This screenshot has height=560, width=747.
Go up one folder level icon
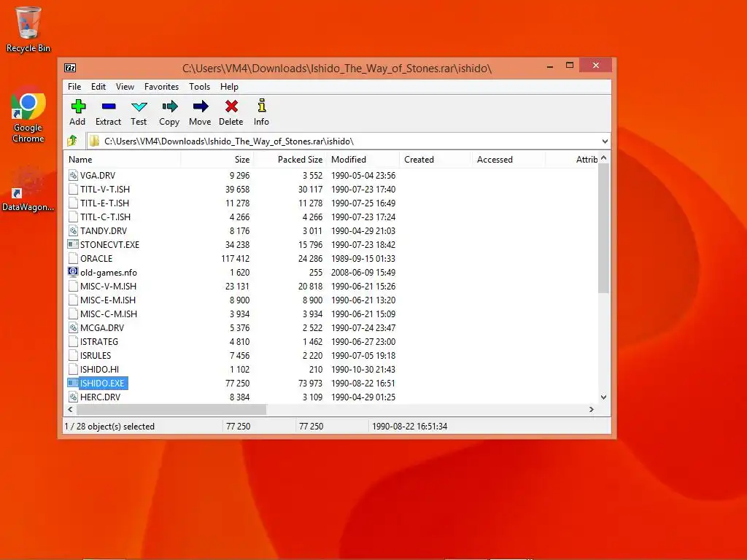[72, 141]
